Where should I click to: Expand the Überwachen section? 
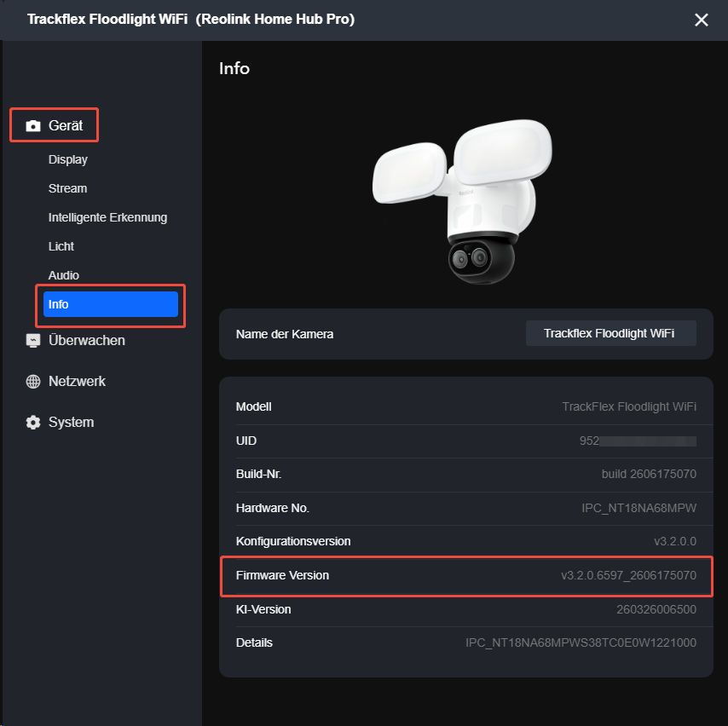click(x=87, y=341)
